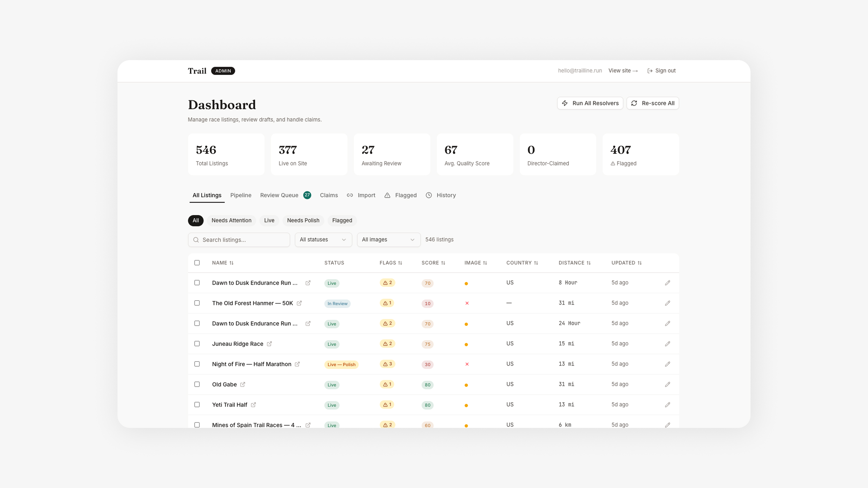The width and height of the screenshot is (868, 488).
Task: Select the Needs Polish filter pill
Action: click(303, 220)
